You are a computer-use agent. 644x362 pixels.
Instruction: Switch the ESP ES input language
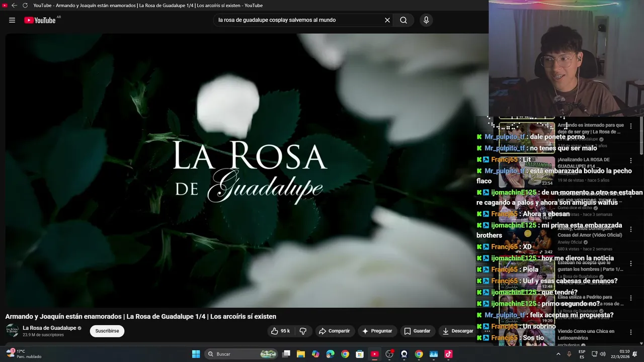(x=582, y=354)
